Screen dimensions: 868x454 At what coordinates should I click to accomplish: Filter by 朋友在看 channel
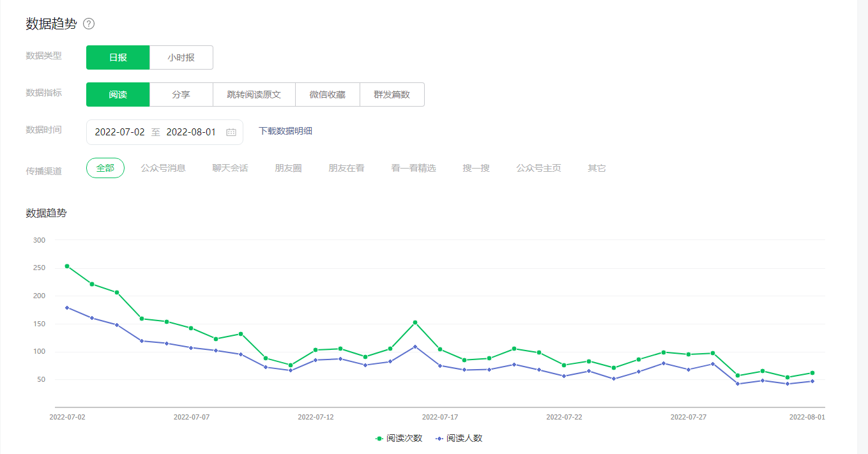coord(347,168)
